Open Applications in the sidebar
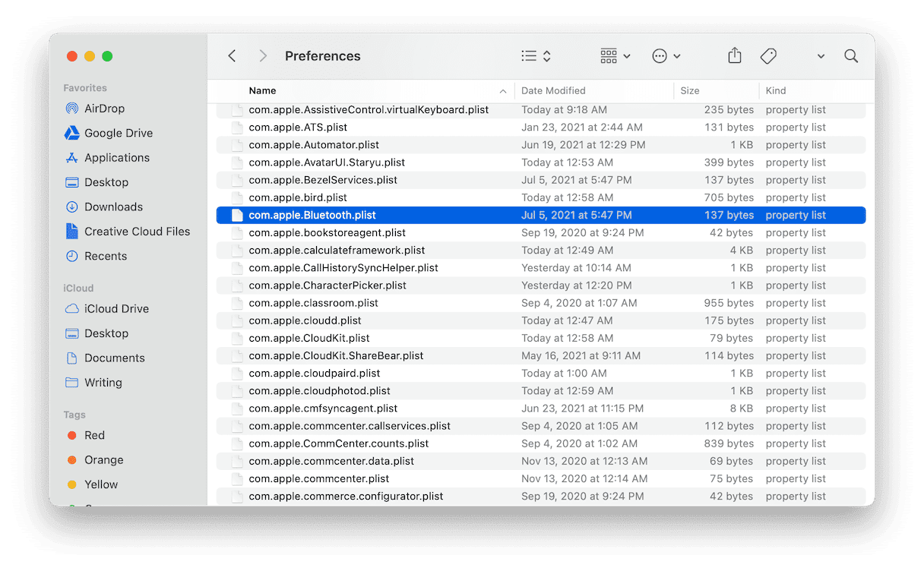The image size is (924, 571). [x=117, y=158]
